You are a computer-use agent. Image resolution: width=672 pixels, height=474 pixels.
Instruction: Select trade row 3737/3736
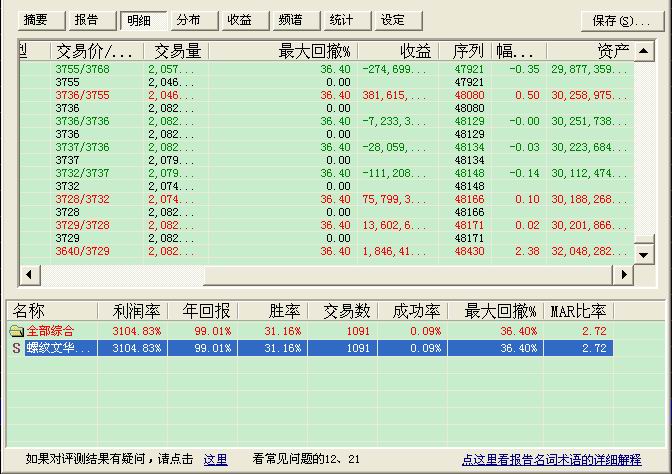(x=326, y=147)
